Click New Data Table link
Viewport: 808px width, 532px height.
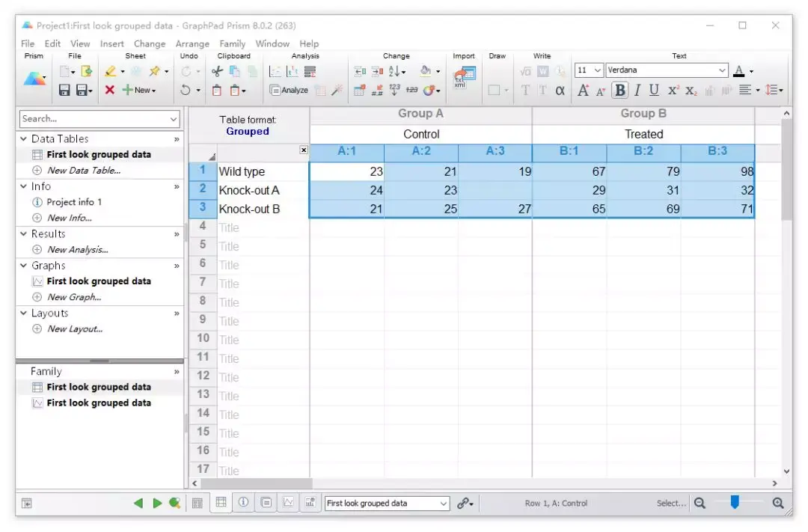pyautogui.click(x=84, y=170)
